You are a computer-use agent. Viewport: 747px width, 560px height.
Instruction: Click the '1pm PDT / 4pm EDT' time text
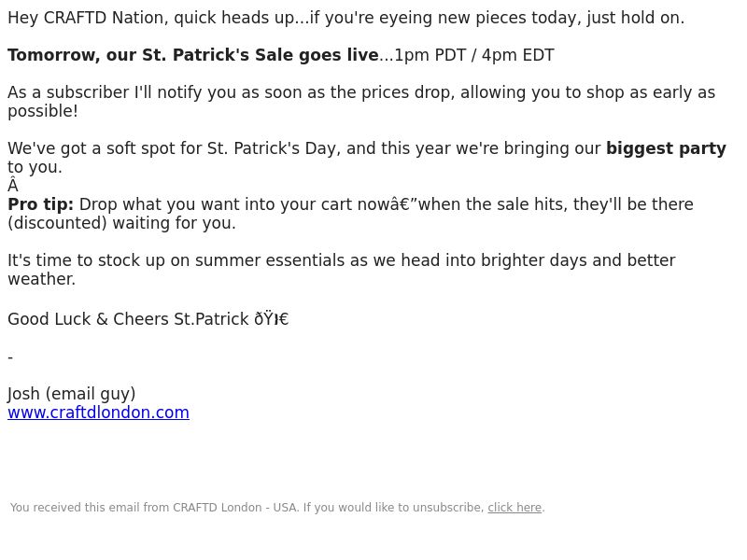[474, 55]
